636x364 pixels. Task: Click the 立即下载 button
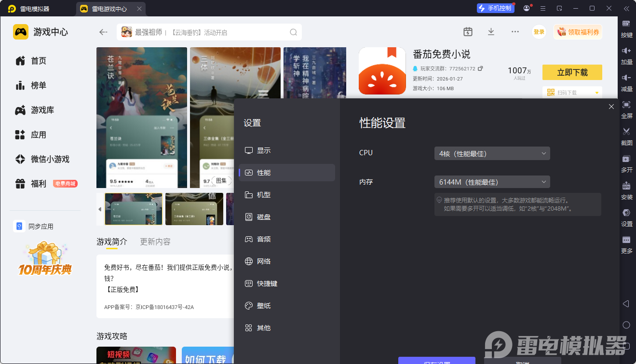tap(572, 72)
